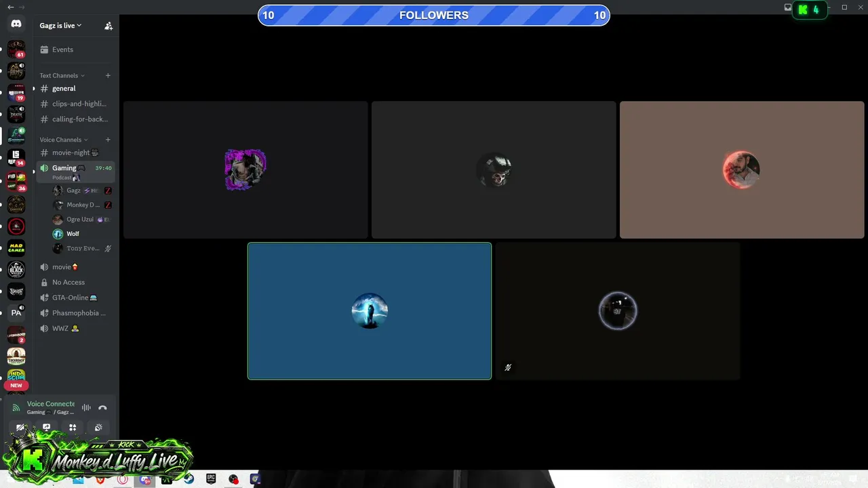Image resolution: width=868 pixels, height=488 pixels.
Task: Focus the blue speaking participant tile
Action: tap(370, 311)
